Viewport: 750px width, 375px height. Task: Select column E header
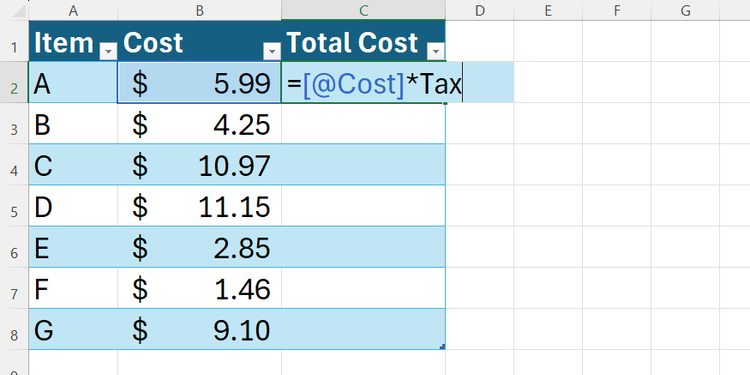pos(548,11)
